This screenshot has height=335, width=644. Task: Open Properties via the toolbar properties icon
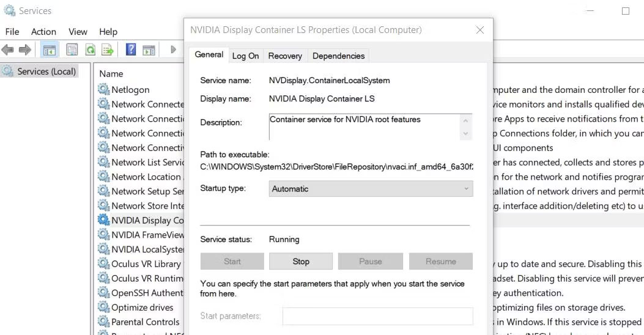(72, 50)
